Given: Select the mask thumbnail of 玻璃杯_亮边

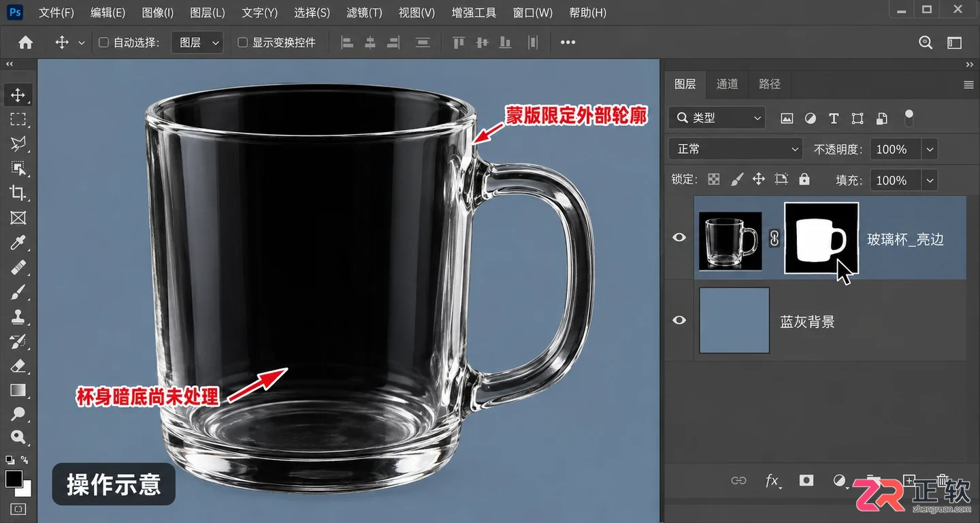Looking at the screenshot, I should click(x=821, y=238).
